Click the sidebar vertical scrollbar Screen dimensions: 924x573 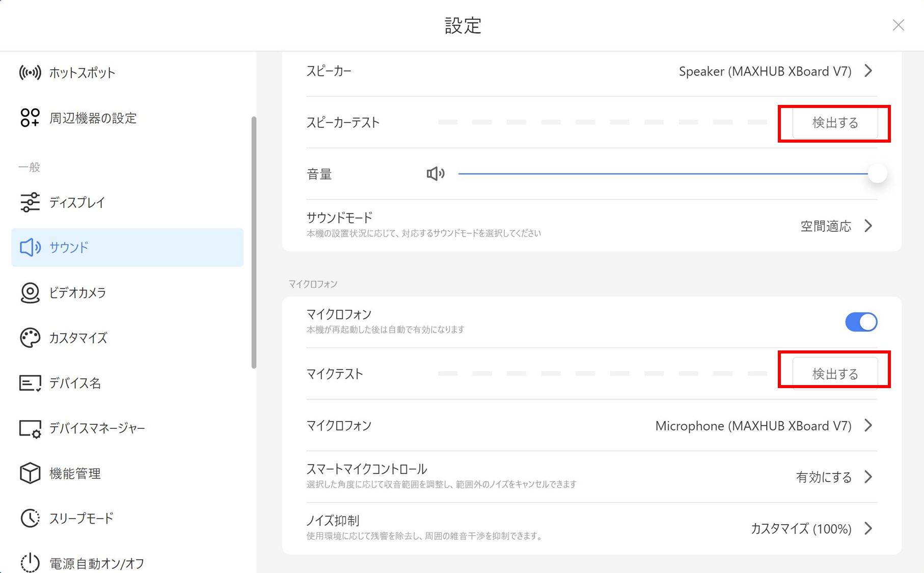(254, 242)
